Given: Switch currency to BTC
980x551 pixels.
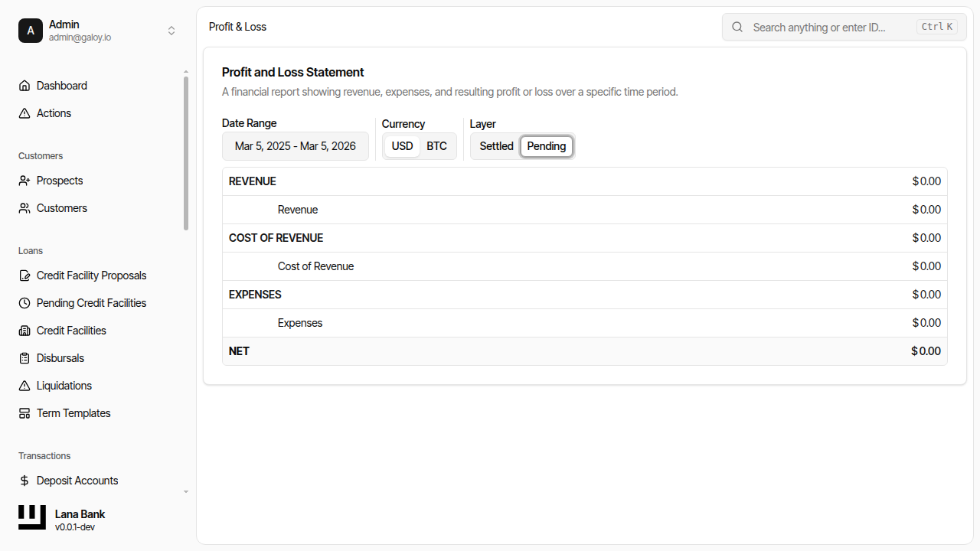Looking at the screenshot, I should click(436, 146).
